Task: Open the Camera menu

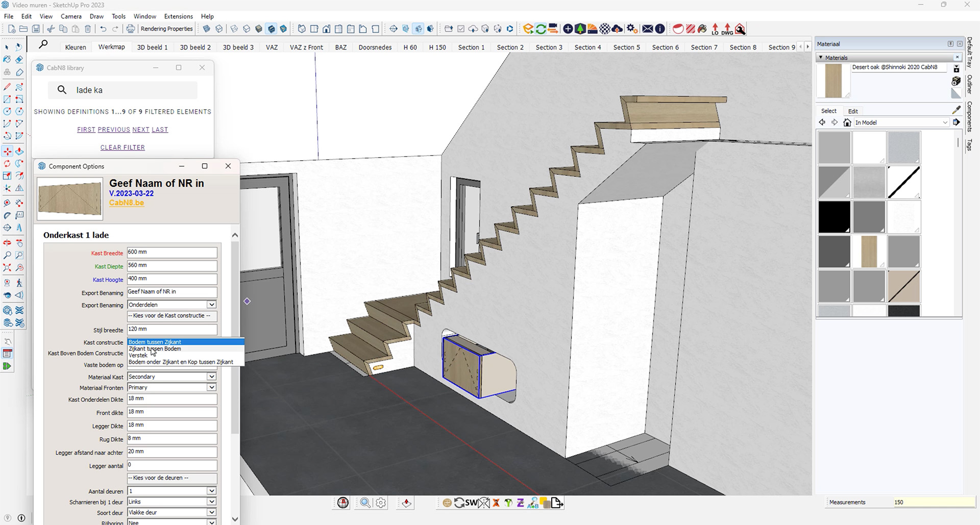Action: (x=71, y=16)
